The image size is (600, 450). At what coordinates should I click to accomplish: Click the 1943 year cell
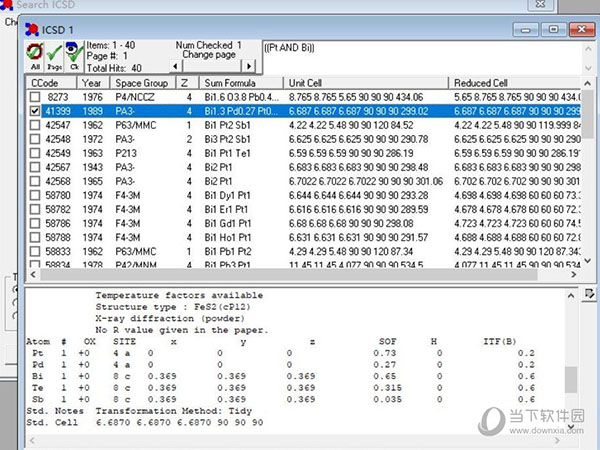93,167
